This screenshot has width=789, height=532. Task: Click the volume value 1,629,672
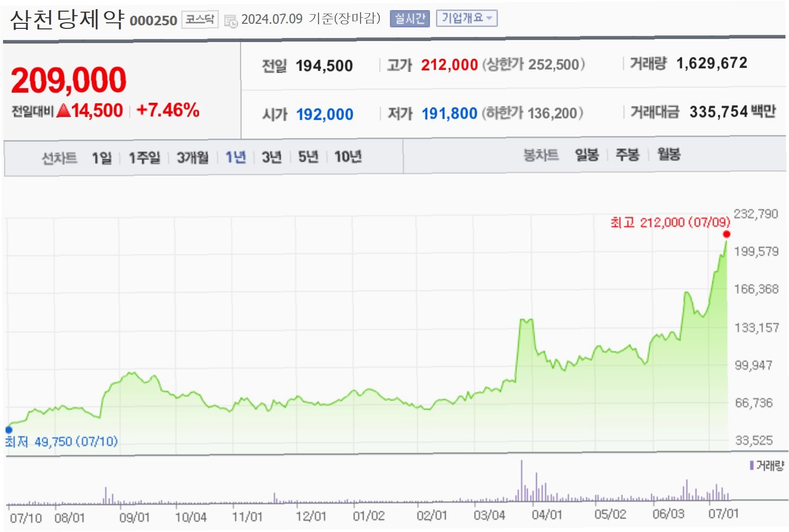pyautogui.click(x=712, y=63)
